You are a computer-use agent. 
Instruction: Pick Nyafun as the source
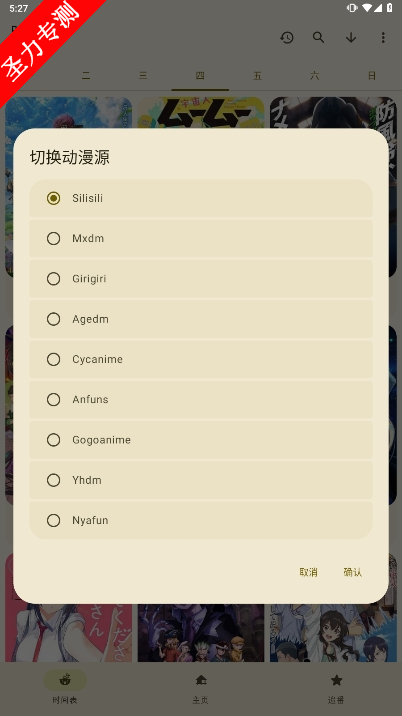pos(201,520)
